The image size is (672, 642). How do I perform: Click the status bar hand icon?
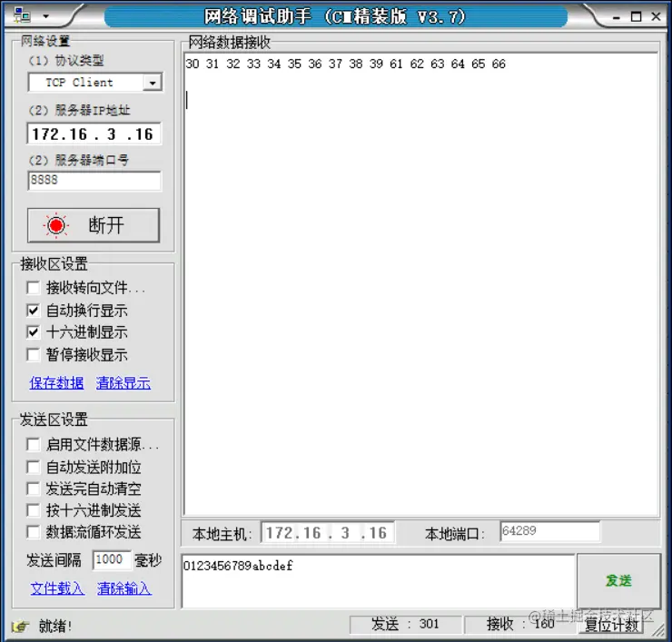(20, 627)
